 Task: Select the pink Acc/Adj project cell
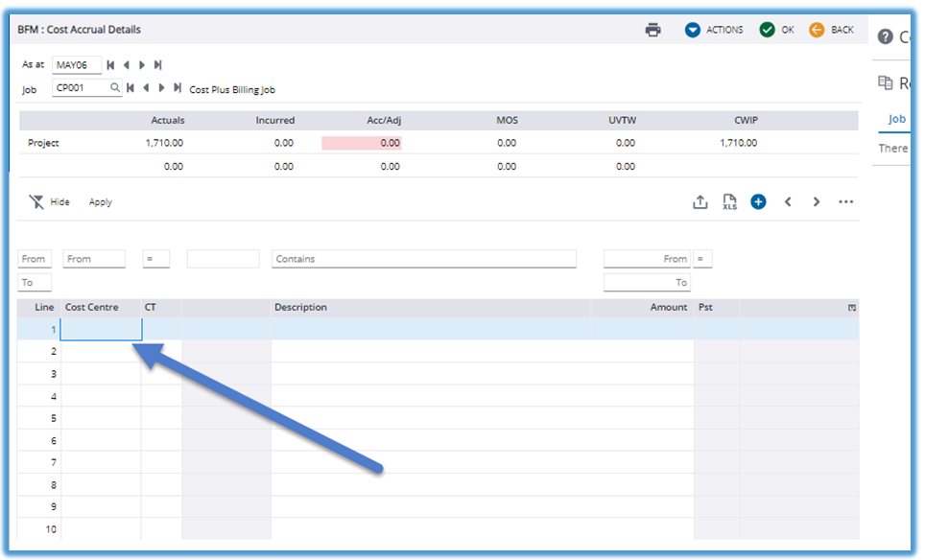click(362, 143)
